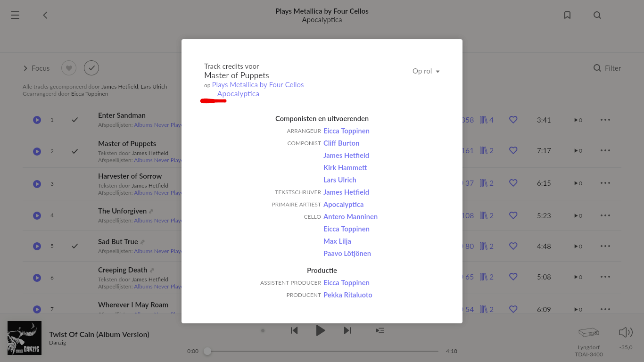Image resolution: width=644 pixels, height=362 pixels.
Task: Open Plays Metallica by Four Cellos album link
Action: coord(258,85)
